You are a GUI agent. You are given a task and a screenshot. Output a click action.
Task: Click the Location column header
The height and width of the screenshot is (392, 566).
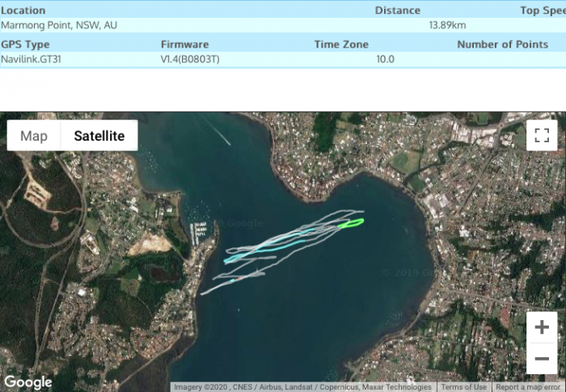pyautogui.click(x=23, y=11)
